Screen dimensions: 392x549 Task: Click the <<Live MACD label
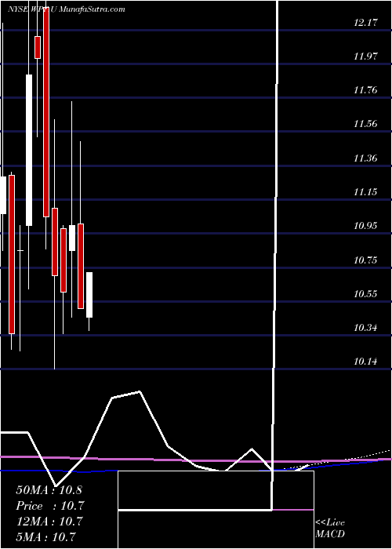coord(330,529)
